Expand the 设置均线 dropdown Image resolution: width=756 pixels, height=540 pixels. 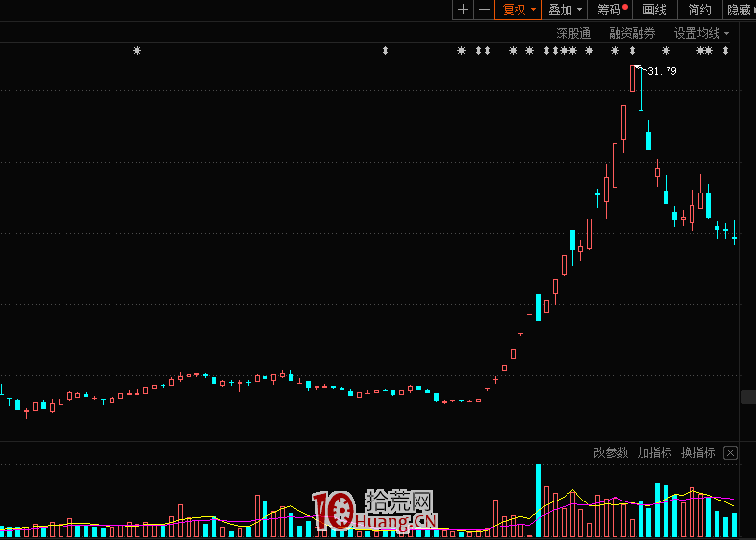701,33
